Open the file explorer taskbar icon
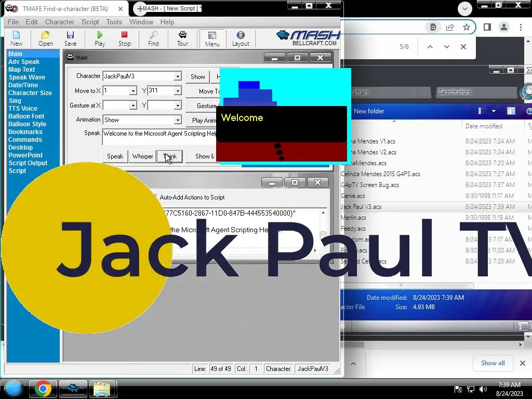Screen dimensions: 532x399 pyautogui.click(x=102, y=389)
